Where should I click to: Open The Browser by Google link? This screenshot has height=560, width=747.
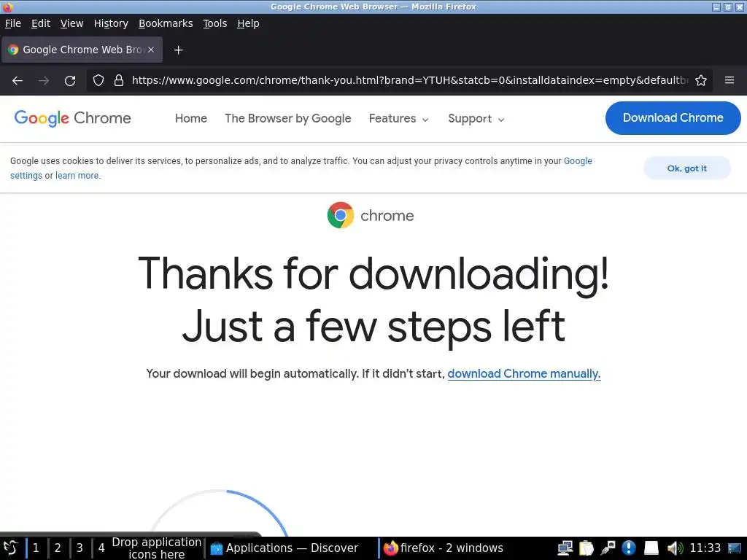pyautogui.click(x=287, y=119)
